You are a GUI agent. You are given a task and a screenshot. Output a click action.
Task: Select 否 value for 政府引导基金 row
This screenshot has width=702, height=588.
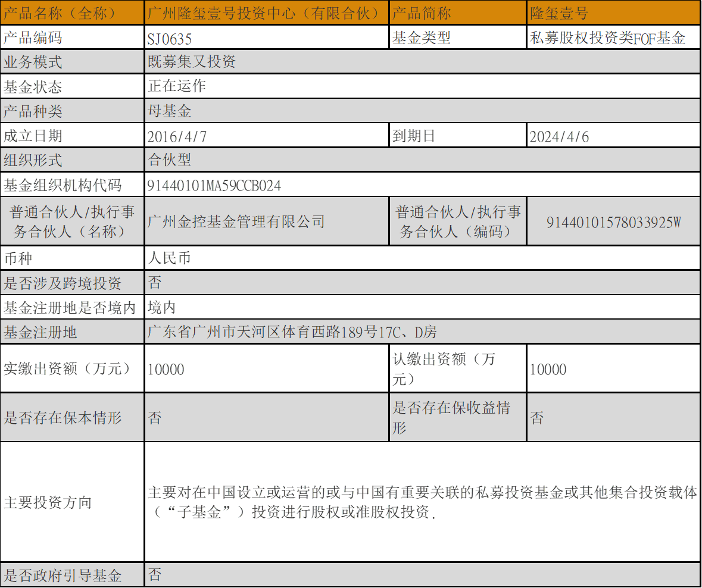[x=155, y=574]
